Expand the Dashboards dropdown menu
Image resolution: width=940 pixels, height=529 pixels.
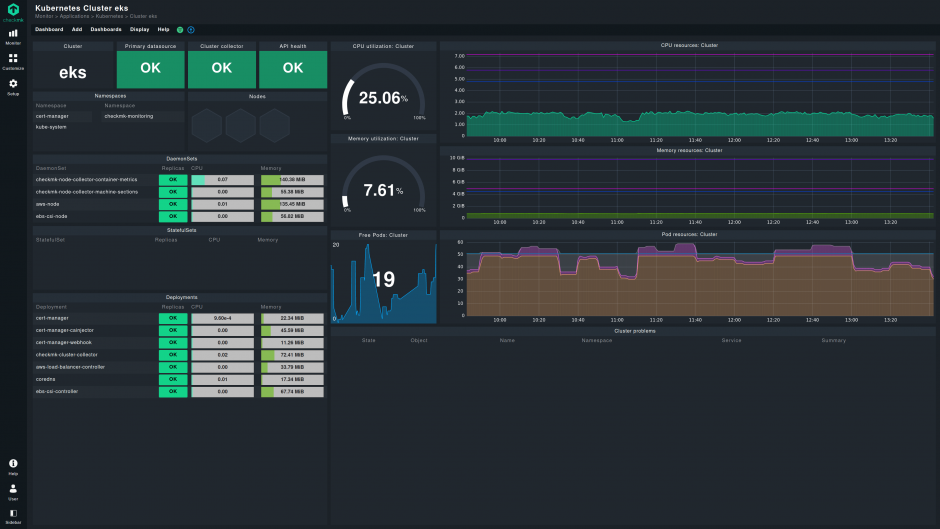[106, 30]
